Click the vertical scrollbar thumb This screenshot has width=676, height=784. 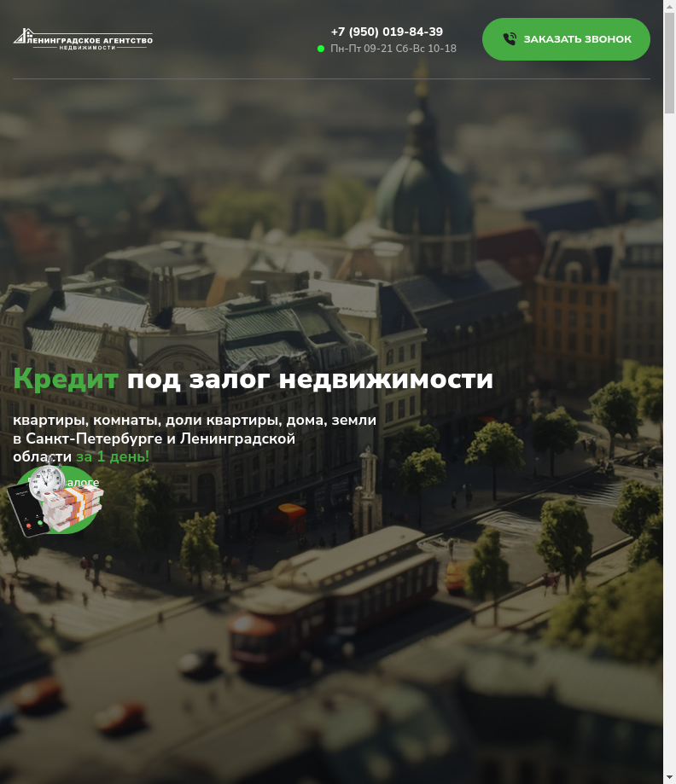coord(669,63)
